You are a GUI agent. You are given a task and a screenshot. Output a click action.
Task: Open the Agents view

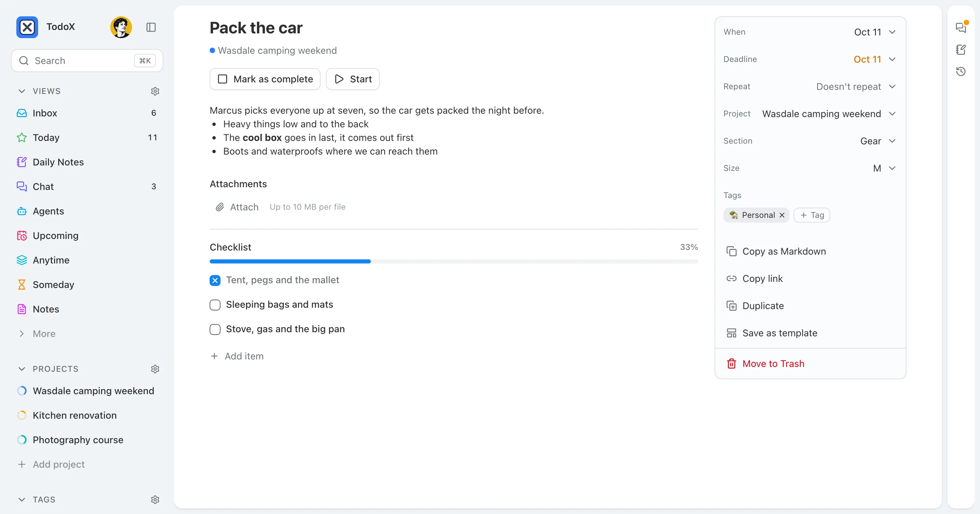(87, 211)
